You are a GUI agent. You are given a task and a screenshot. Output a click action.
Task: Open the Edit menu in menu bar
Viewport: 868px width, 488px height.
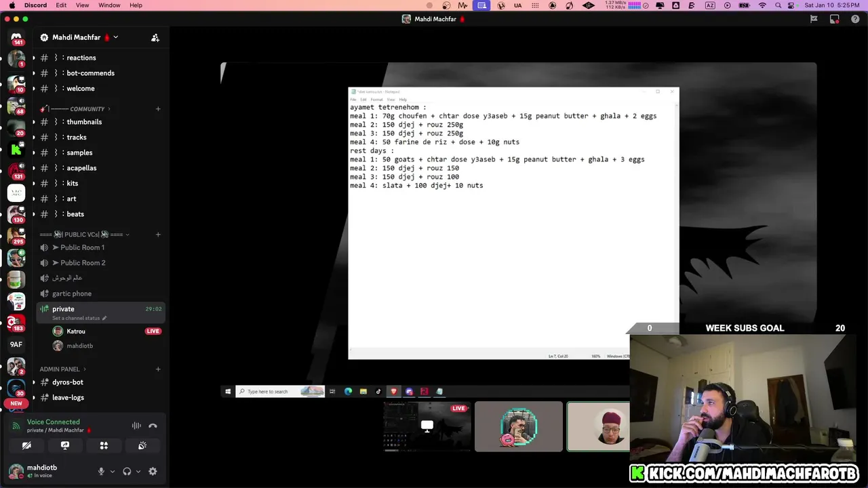tap(61, 5)
